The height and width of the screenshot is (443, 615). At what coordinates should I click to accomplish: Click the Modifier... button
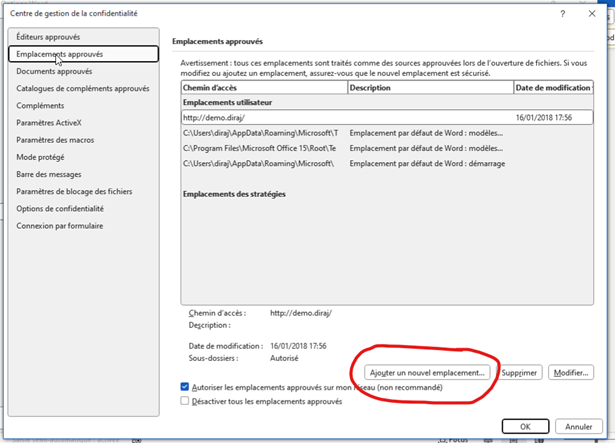click(x=570, y=372)
